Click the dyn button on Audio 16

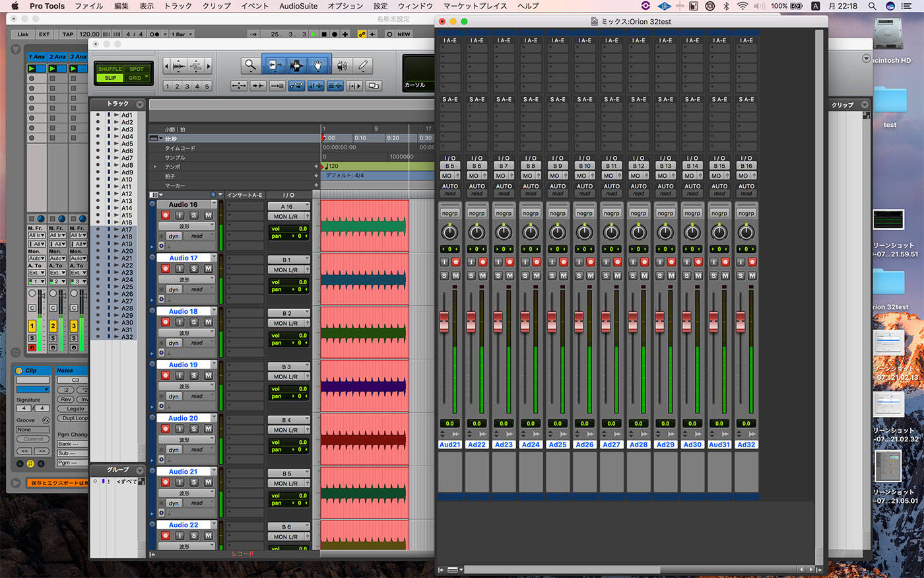(174, 236)
